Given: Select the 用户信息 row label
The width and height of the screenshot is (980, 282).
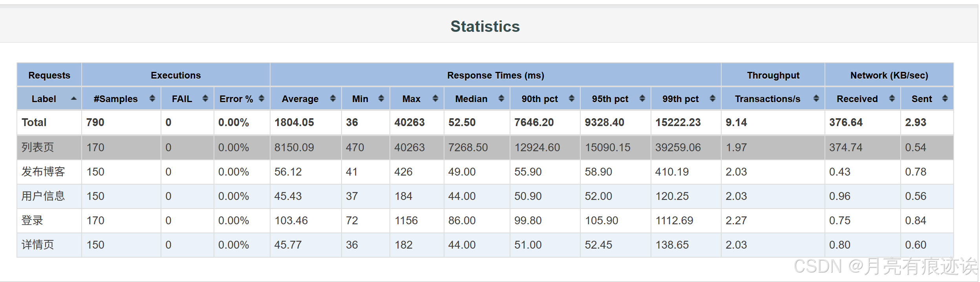Looking at the screenshot, I should coord(43,196).
